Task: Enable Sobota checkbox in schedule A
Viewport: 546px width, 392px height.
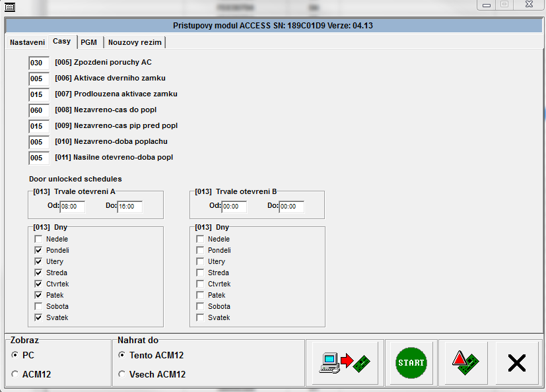Action: click(38, 307)
